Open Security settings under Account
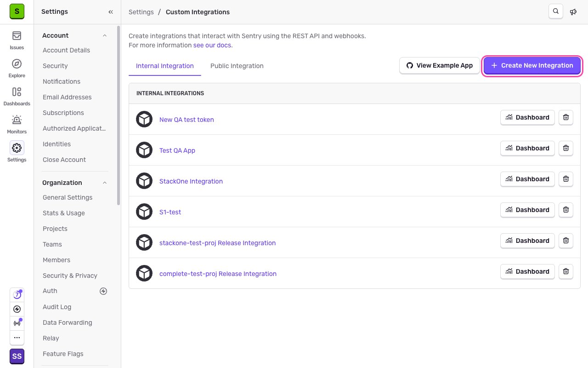The image size is (588, 368). (55, 66)
